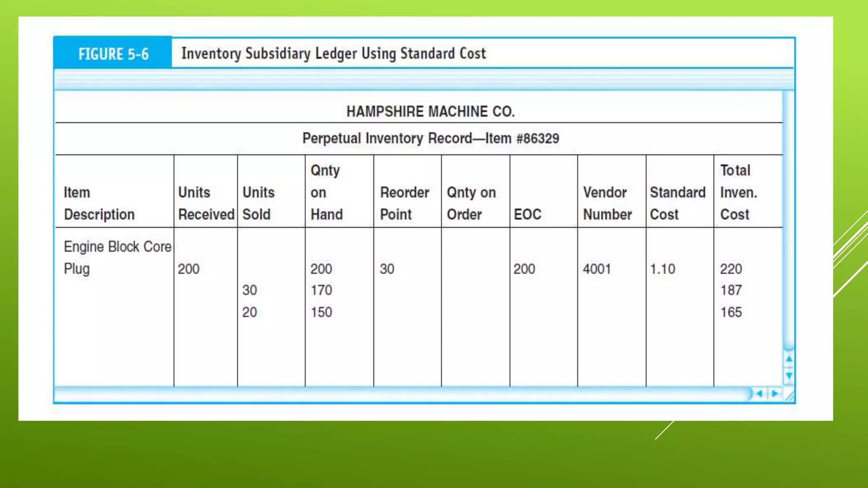Click the scroll left arrow
Image resolution: width=868 pixels, height=488 pixels.
pyautogui.click(x=759, y=394)
